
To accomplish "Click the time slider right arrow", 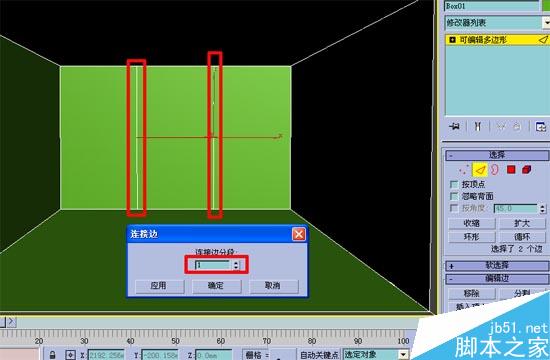I will click(x=12, y=321).
